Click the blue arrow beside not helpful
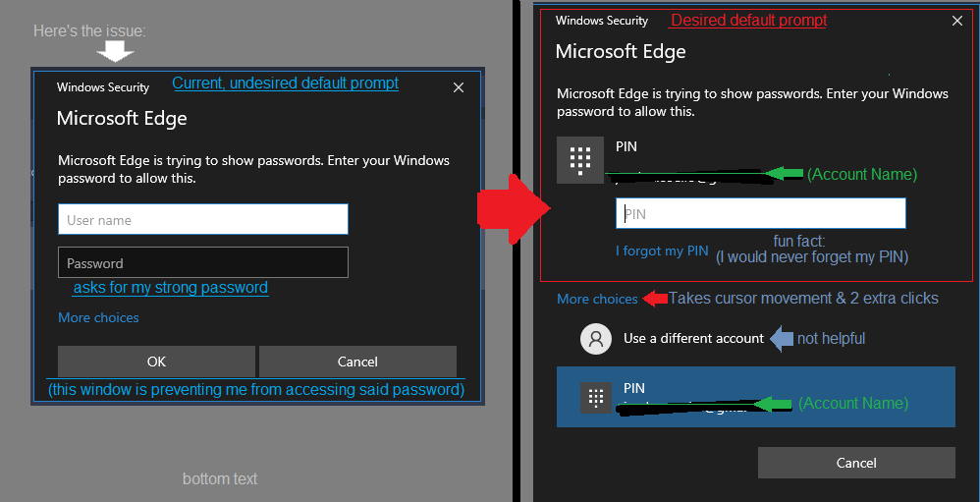This screenshot has height=502, width=980. [x=781, y=339]
